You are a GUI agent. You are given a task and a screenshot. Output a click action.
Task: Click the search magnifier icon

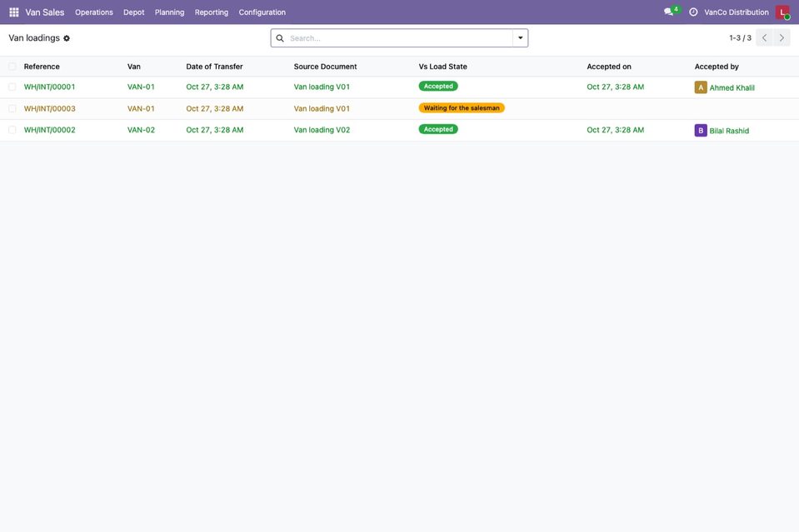280,38
